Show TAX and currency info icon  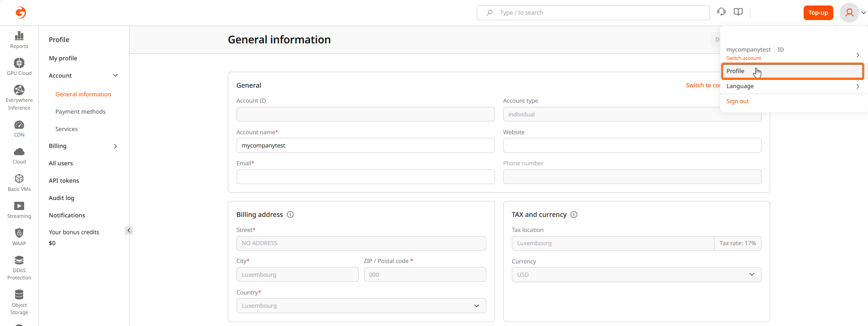pos(574,215)
